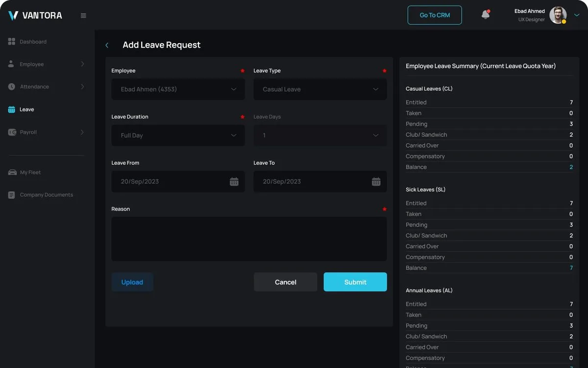Expand the Payroll submenu chevron
The height and width of the screenshot is (368, 588).
(x=82, y=132)
